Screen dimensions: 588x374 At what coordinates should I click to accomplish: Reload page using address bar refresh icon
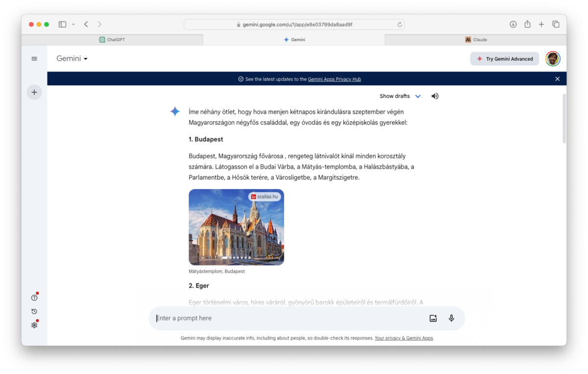pyautogui.click(x=400, y=25)
